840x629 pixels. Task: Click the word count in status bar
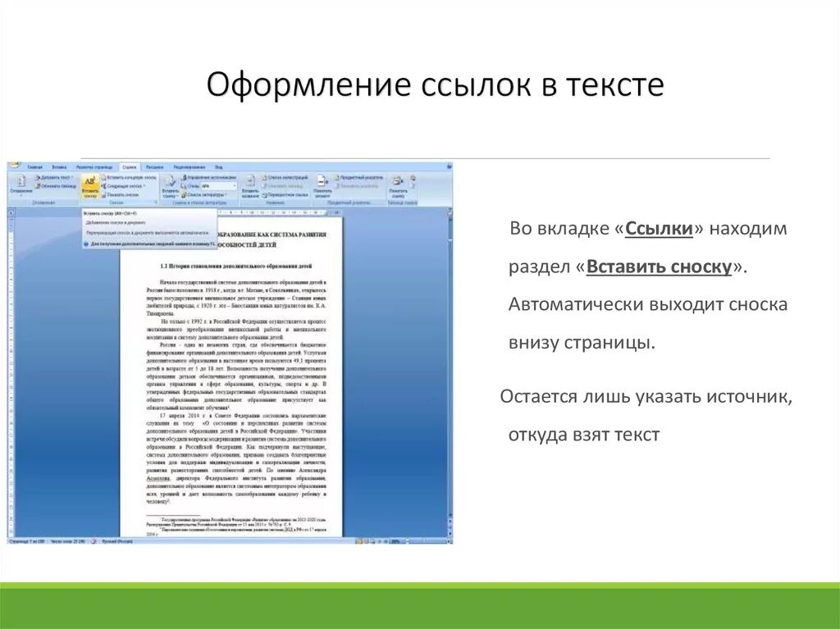[67, 542]
